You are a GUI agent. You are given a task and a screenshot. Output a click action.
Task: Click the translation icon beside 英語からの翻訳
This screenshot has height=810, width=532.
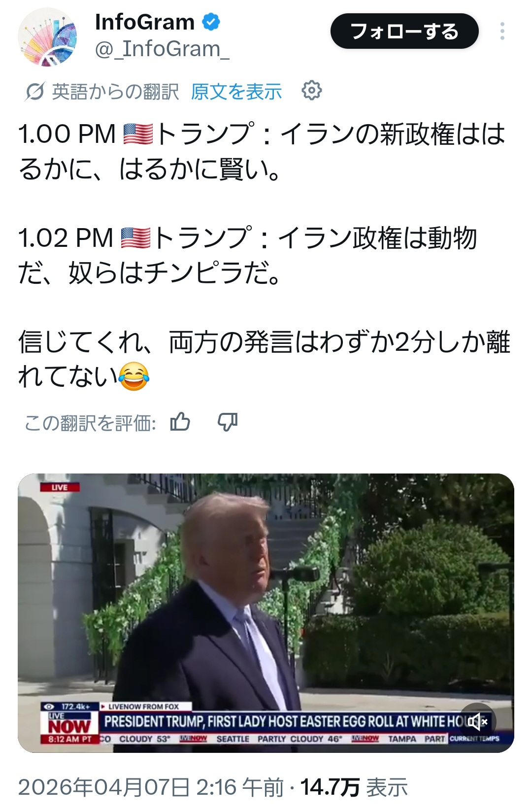point(34,91)
